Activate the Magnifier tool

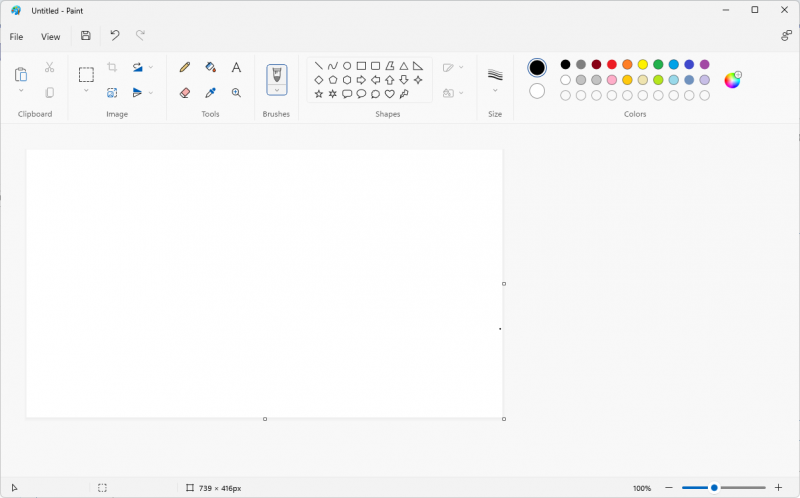pyautogui.click(x=236, y=92)
